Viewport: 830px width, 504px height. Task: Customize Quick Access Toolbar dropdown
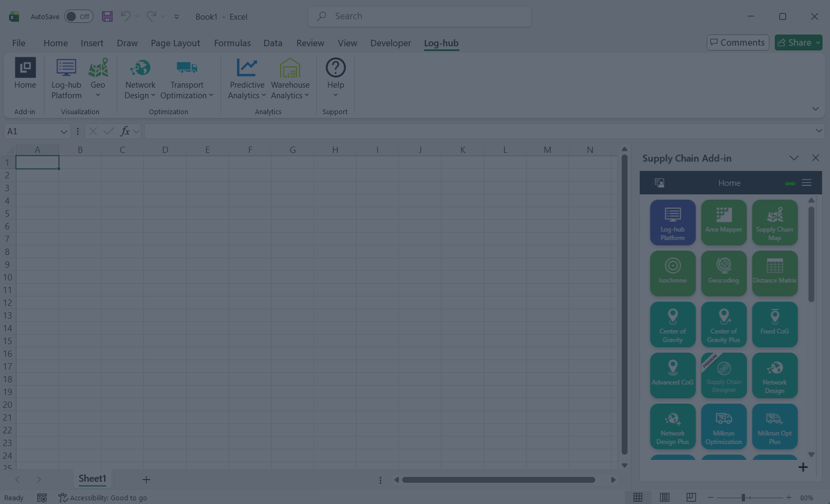176,17
